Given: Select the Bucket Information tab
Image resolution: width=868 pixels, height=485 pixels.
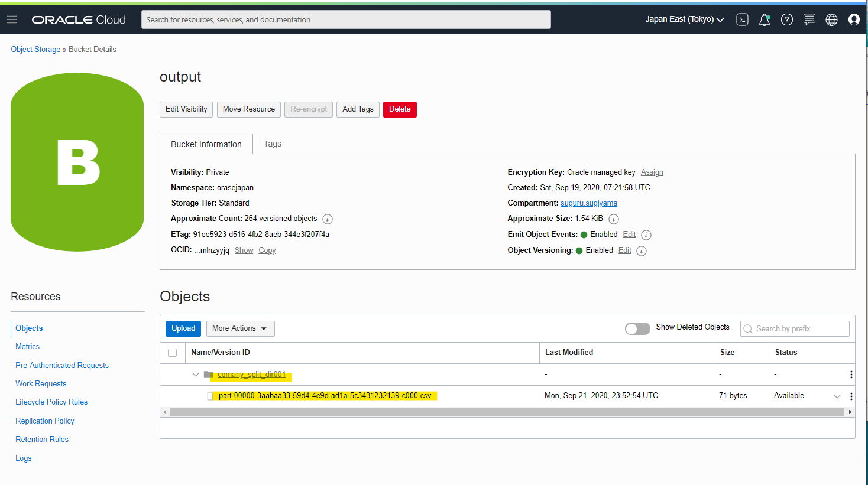Looking at the screenshot, I should [206, 144].
